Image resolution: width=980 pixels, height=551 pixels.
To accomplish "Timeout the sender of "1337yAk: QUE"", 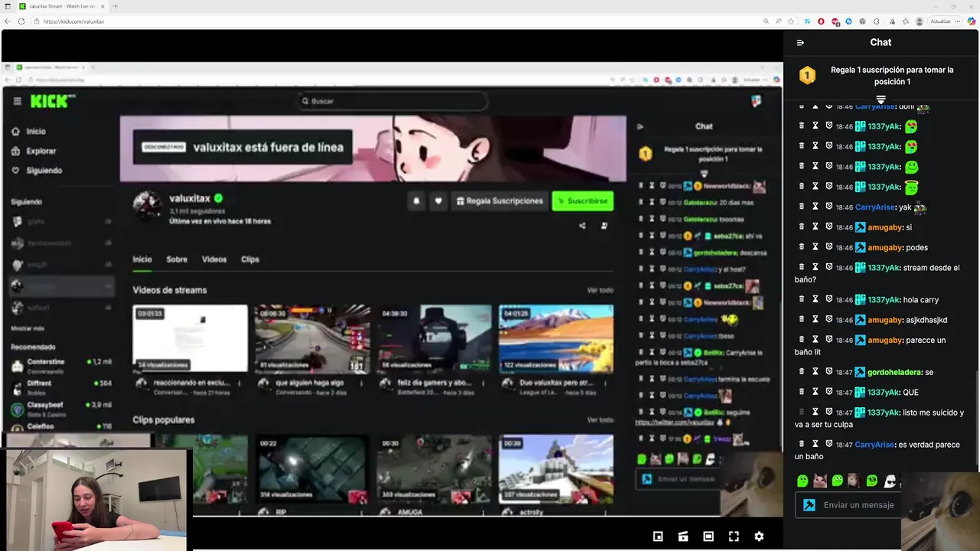I will pyautogui.click(x=815, y=392).
